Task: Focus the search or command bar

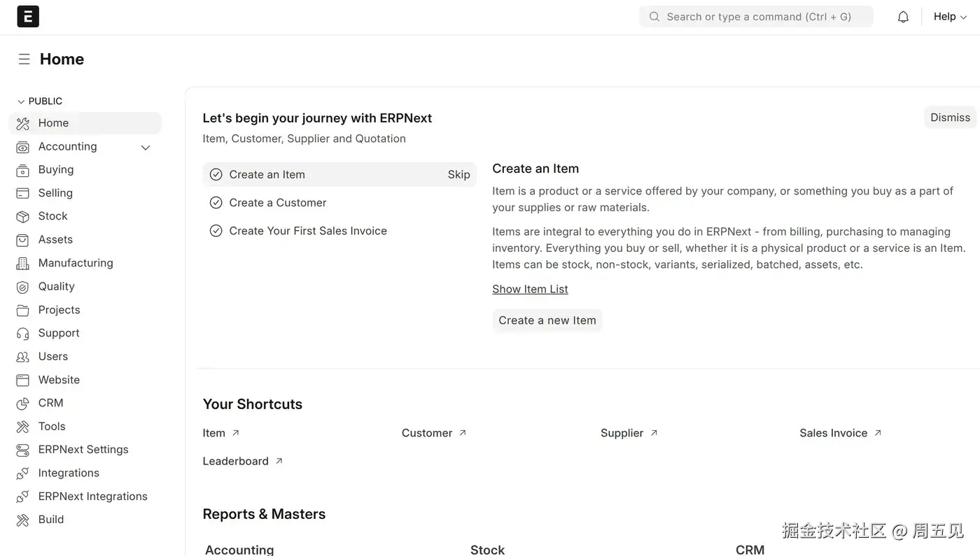Action: [756, 17]
